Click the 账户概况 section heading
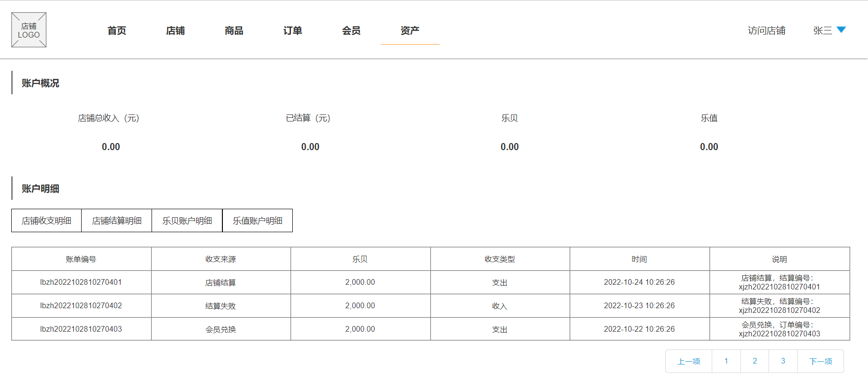868x387 pixels. [x=40, y=83]
